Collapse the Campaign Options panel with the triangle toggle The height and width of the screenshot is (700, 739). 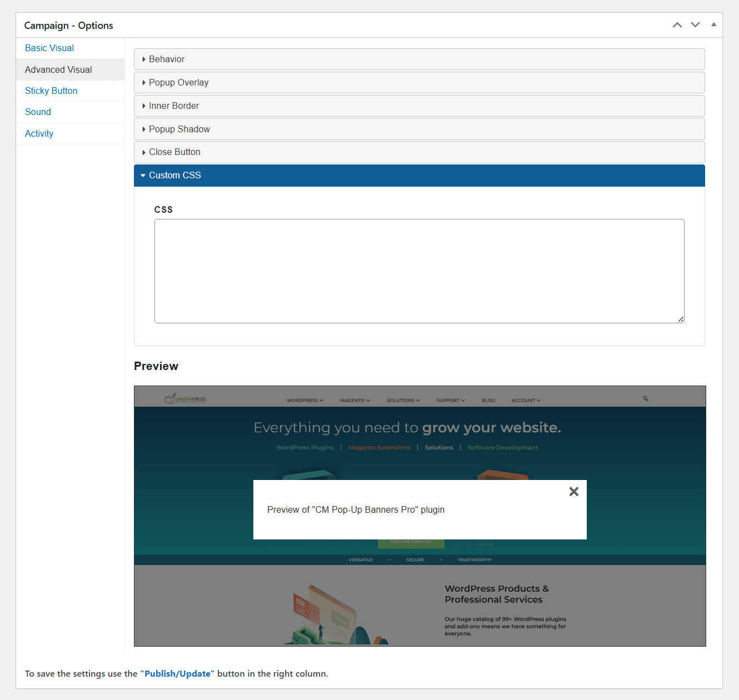[x=713, y=25]
